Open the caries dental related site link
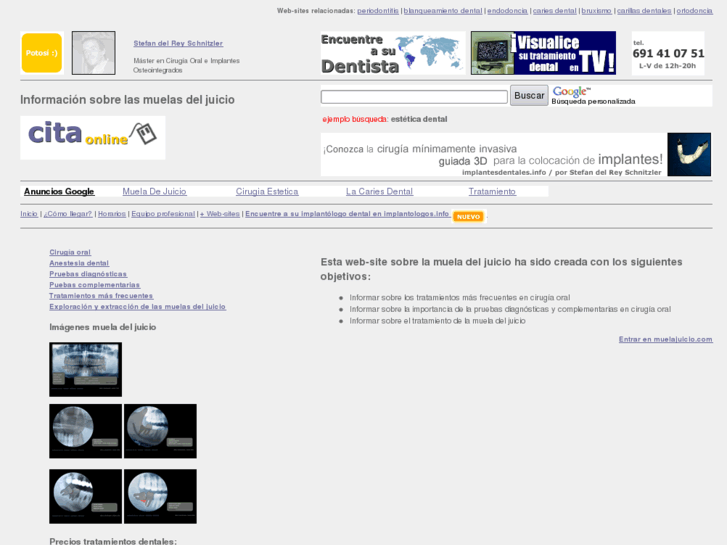 (555, 11)
